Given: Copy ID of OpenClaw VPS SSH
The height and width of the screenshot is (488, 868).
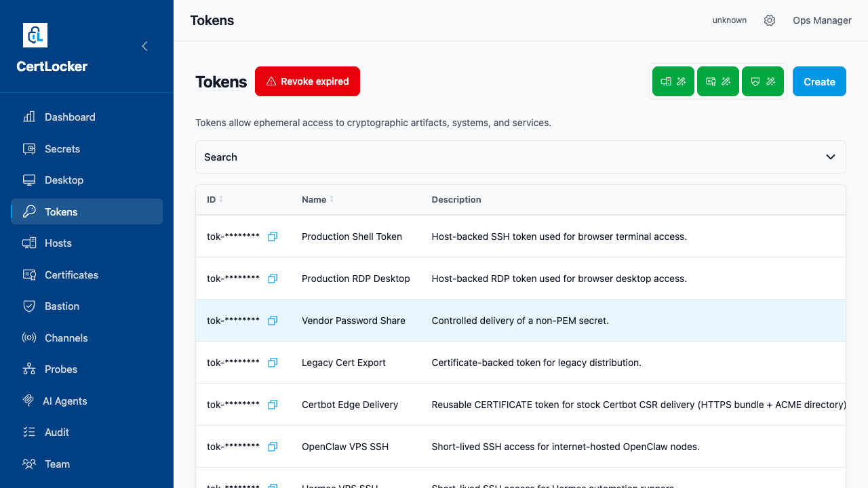Looking at the screenshot, I should pyautogui.click(x=273, y=447).
